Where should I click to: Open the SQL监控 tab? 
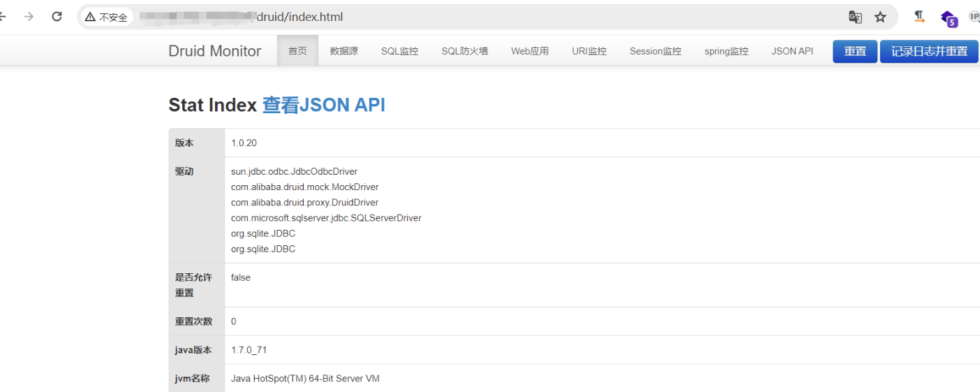click(x=399, y=51)
